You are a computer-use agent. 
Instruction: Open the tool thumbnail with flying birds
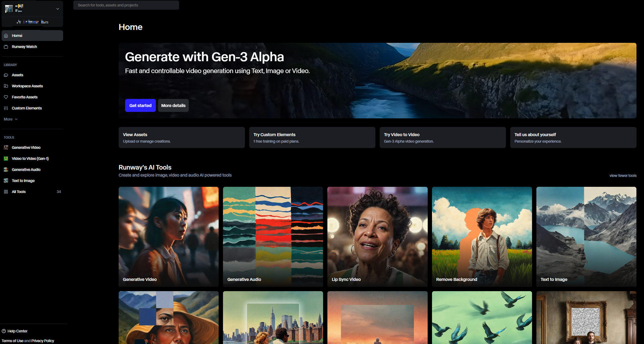[482, 318]
